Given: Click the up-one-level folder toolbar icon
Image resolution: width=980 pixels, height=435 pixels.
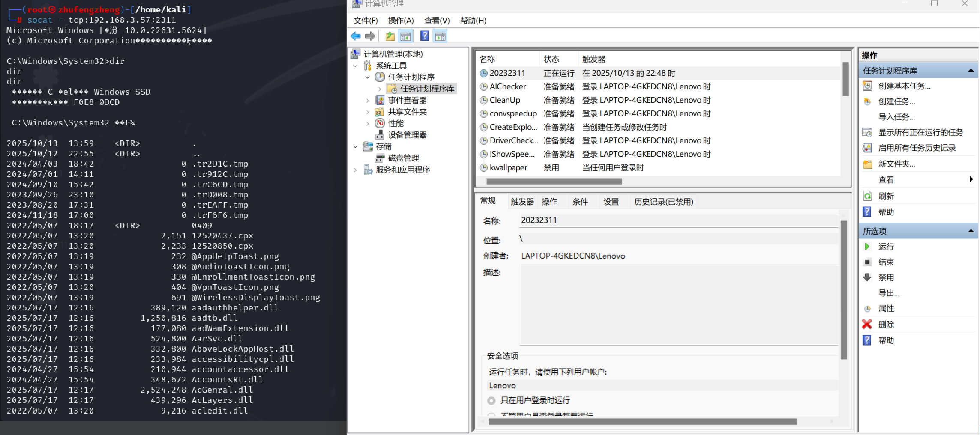Looking at the screenshot, I should [390, 36].
